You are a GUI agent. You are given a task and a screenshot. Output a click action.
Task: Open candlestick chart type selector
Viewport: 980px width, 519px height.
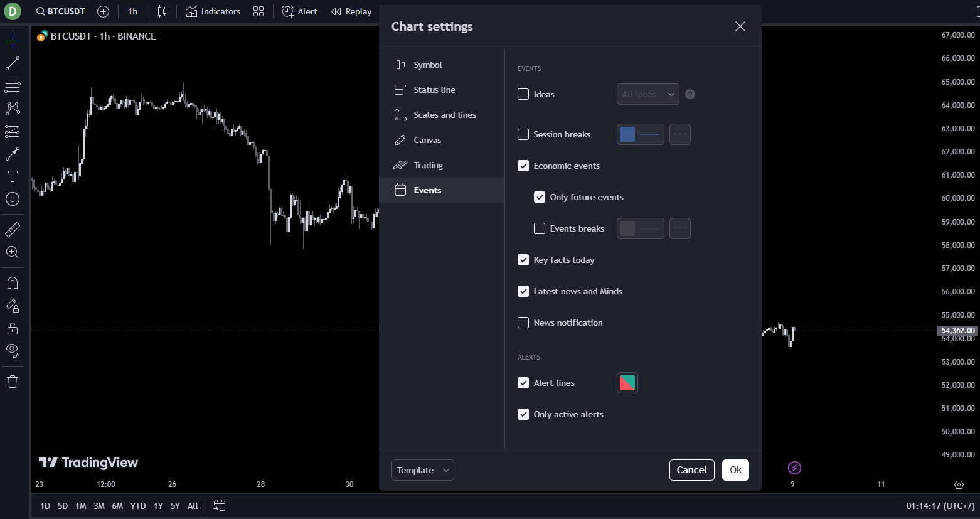point(162,11)
